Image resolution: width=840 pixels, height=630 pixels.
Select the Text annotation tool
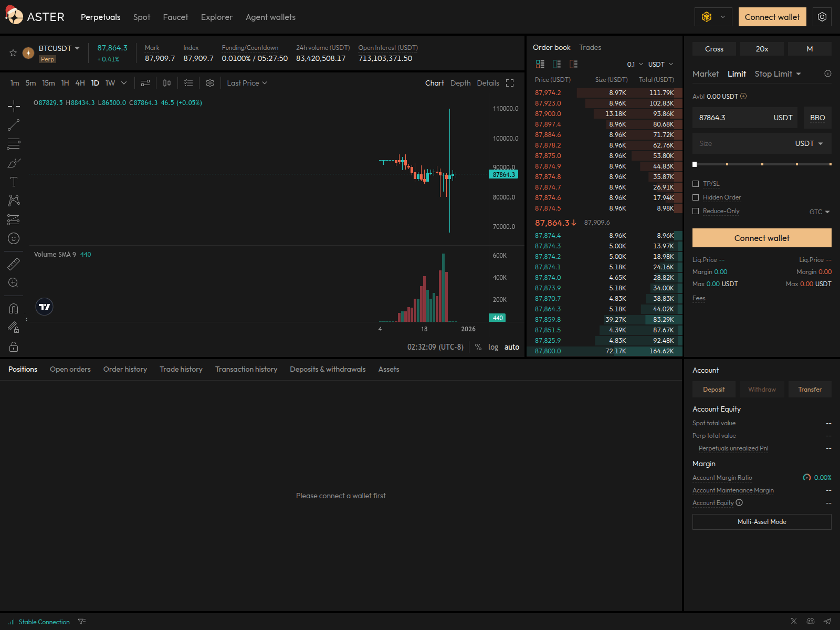pyautogui.click(x=14, y=182)
